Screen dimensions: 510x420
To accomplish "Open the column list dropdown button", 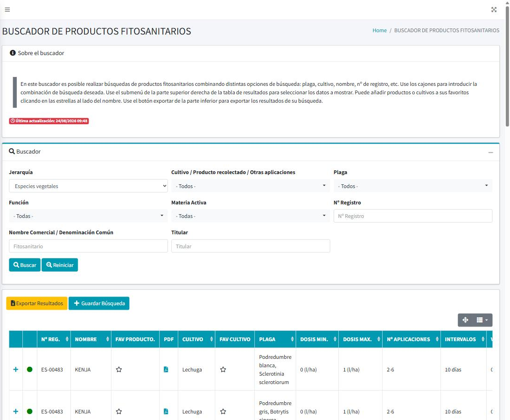I will 482,320.
